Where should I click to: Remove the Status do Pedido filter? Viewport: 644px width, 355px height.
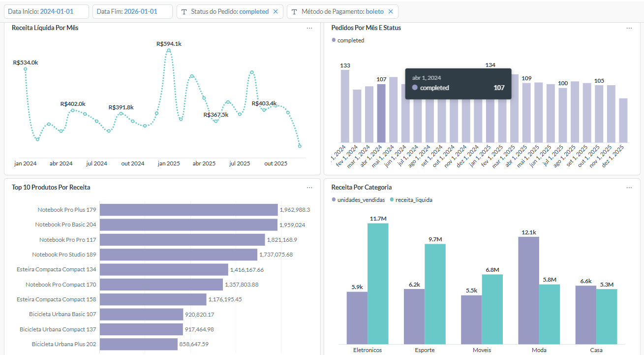(x=276, y=11)
